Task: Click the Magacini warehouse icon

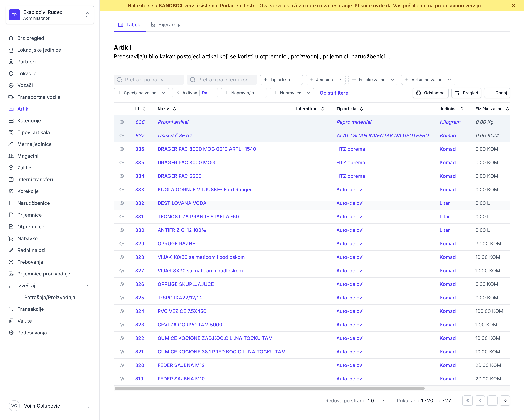Action: (11, 156)
